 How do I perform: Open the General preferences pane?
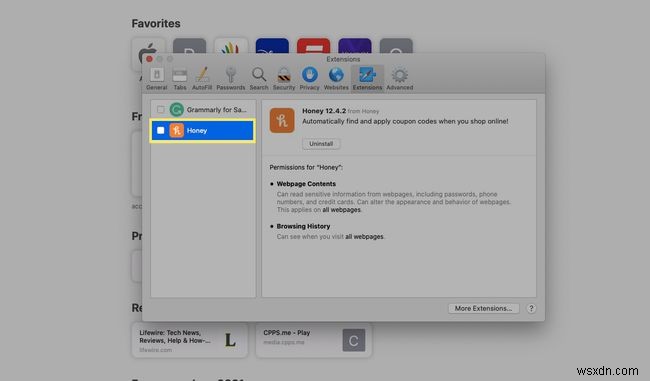pos(157,79)
